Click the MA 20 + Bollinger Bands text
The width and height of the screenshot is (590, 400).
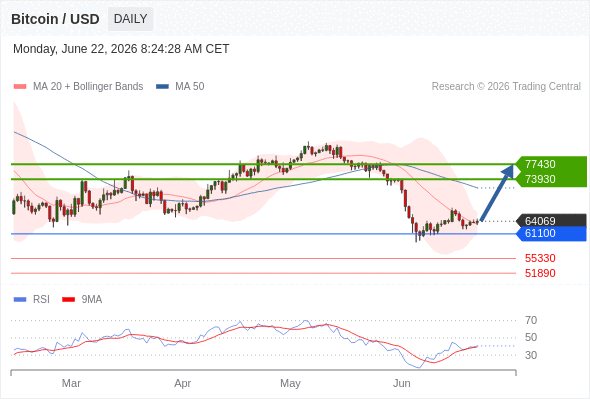88,87
